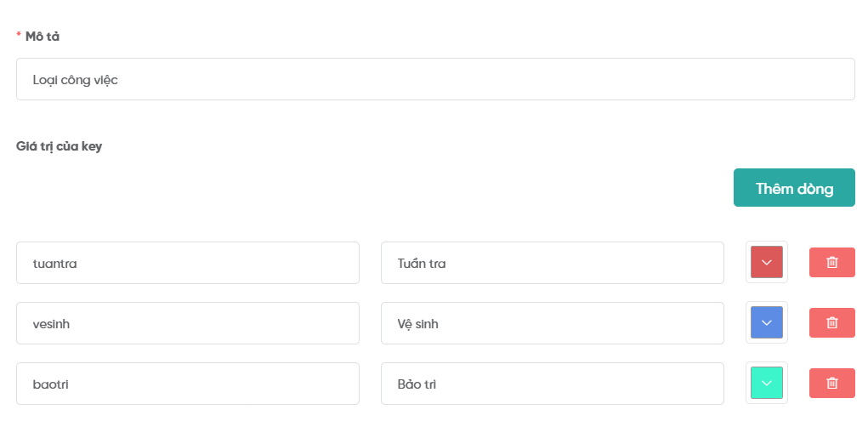Select the vesinh key input box

pos(187,323)
